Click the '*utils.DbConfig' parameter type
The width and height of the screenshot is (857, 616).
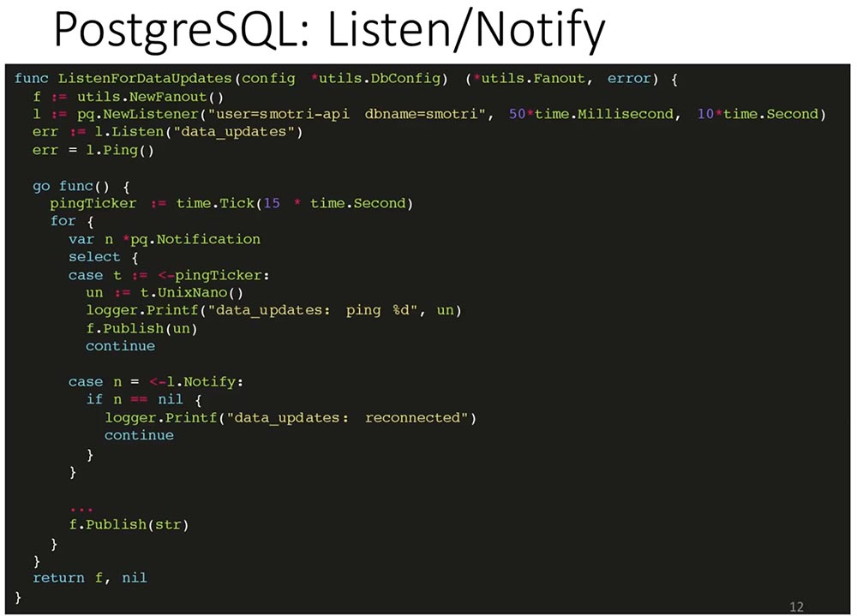(x=376, y=79)
